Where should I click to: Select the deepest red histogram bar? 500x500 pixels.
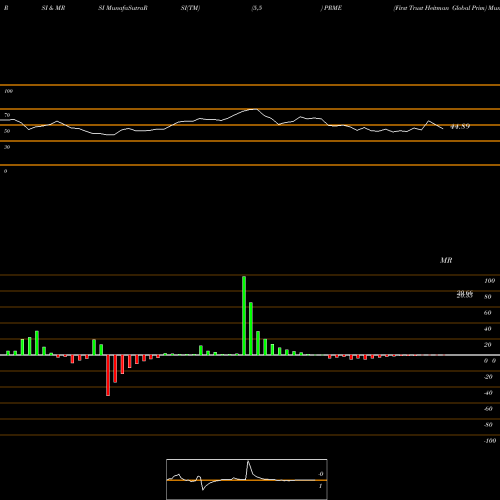tap(108, 375)
